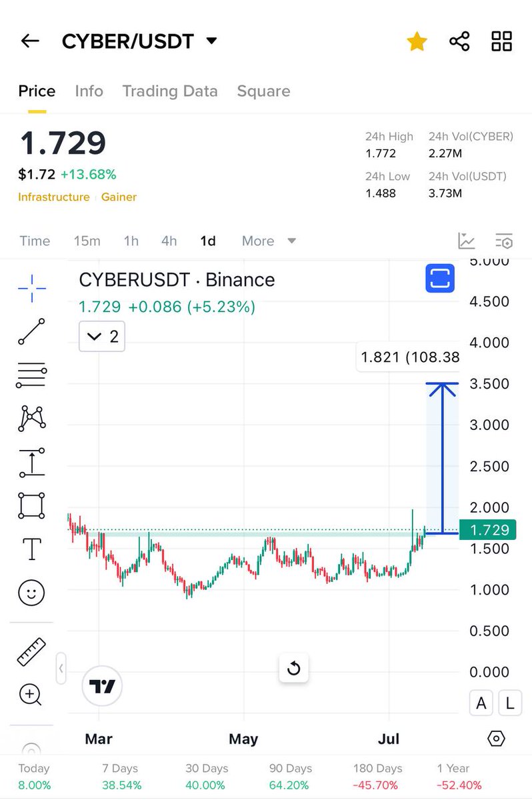Select the 1d interval

[208, 241]
